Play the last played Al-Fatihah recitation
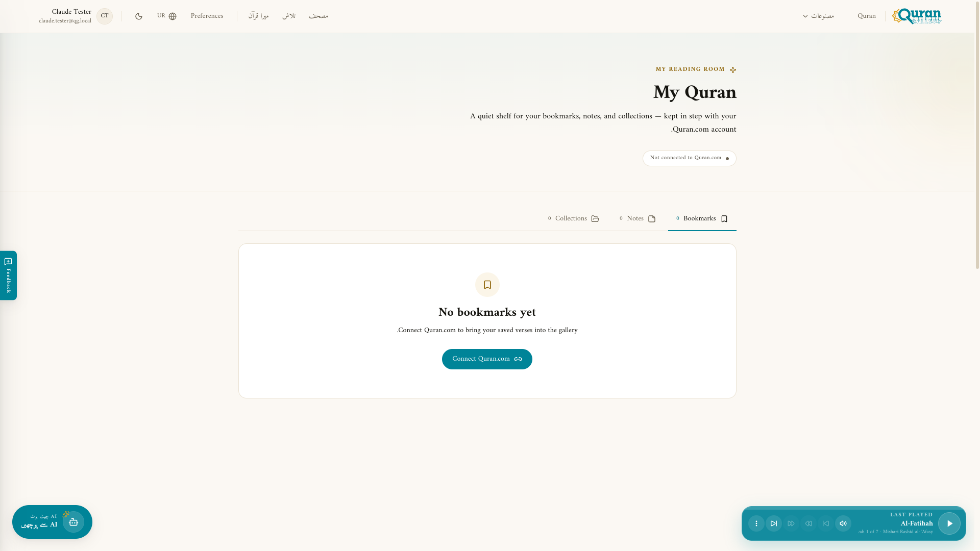Viewport: 980px width, 551px height. [949, 523]
